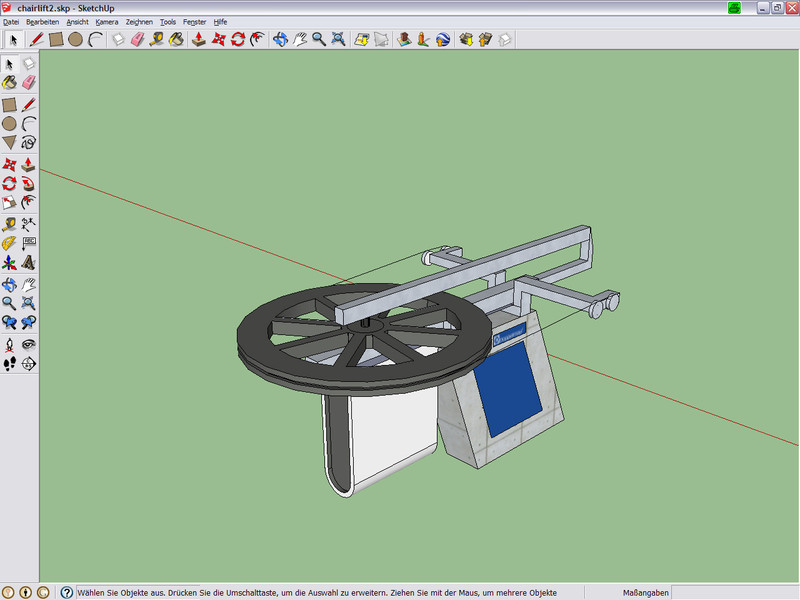Click the Get Models download icon
This screenshot has width=800, height=600.
coord(466,39)
